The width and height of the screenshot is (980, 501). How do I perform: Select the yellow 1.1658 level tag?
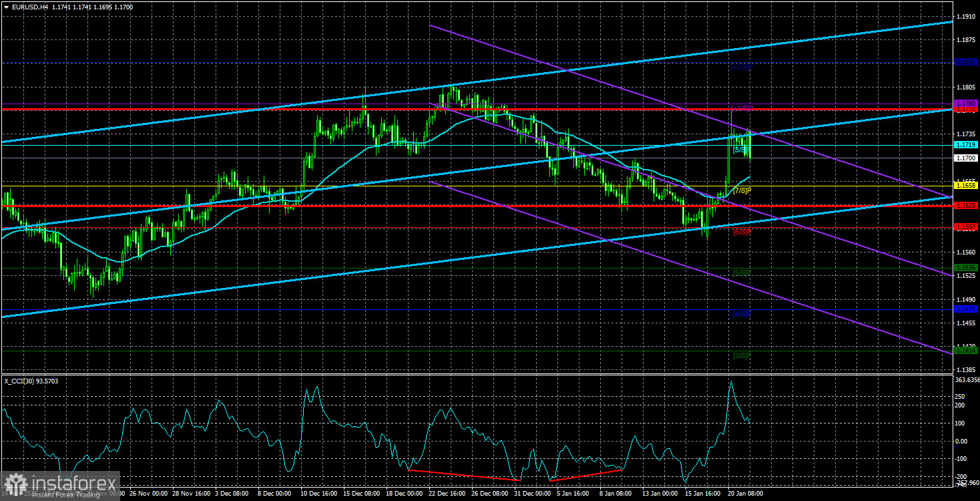coord(965,185)
